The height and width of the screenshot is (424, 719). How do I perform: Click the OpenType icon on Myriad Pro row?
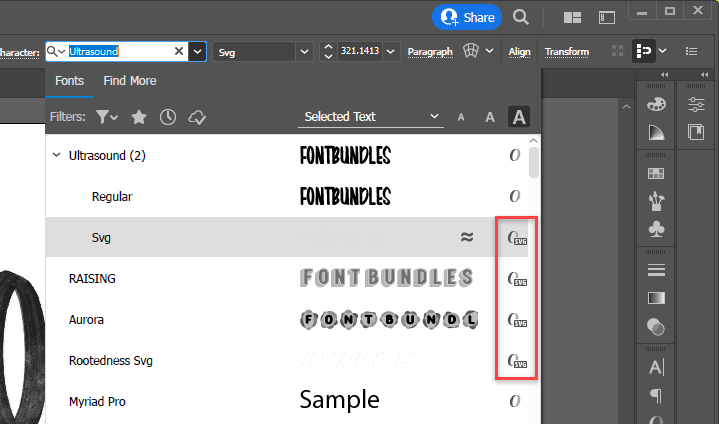[514, 401]
